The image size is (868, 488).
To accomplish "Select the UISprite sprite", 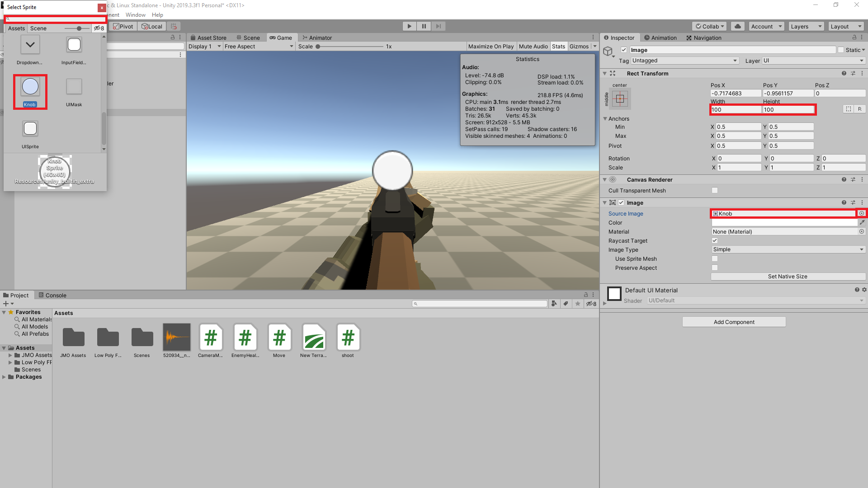I will tap(30, 128).
